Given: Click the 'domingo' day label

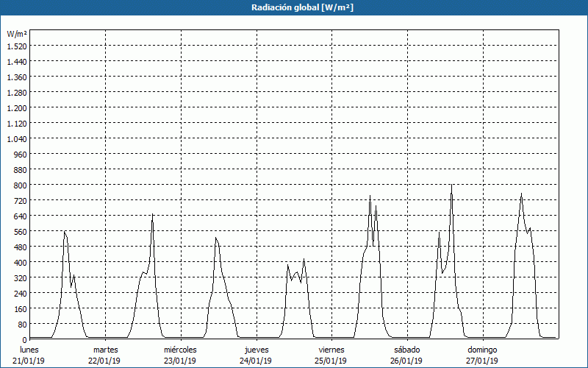Looking at the screenshot, I should 482,350.
